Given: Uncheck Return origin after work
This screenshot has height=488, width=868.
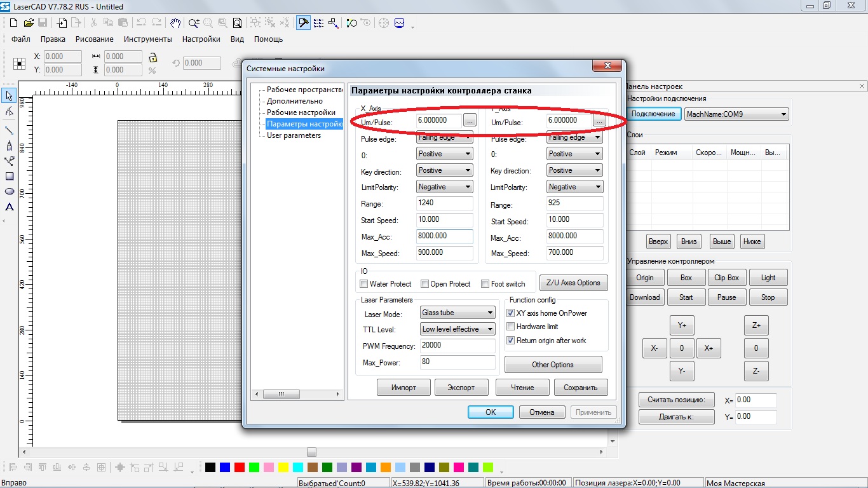Looking at the screenshot, I should point(510,341).
